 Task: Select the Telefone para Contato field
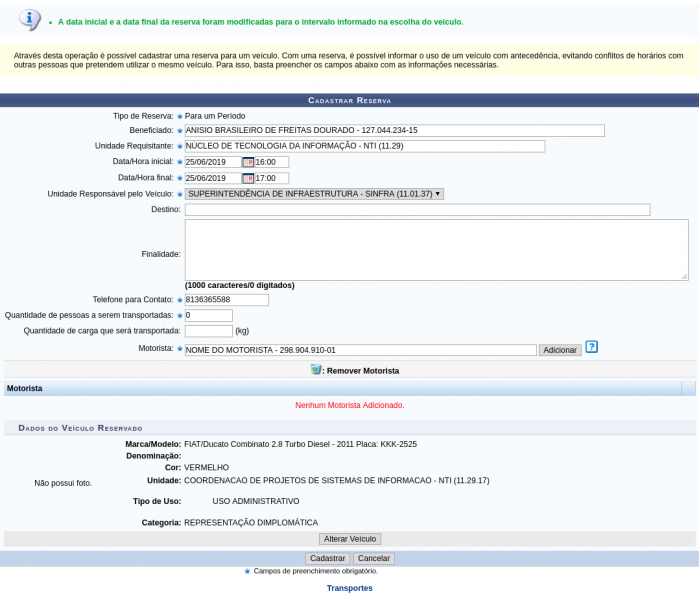(x=226, y=300)
